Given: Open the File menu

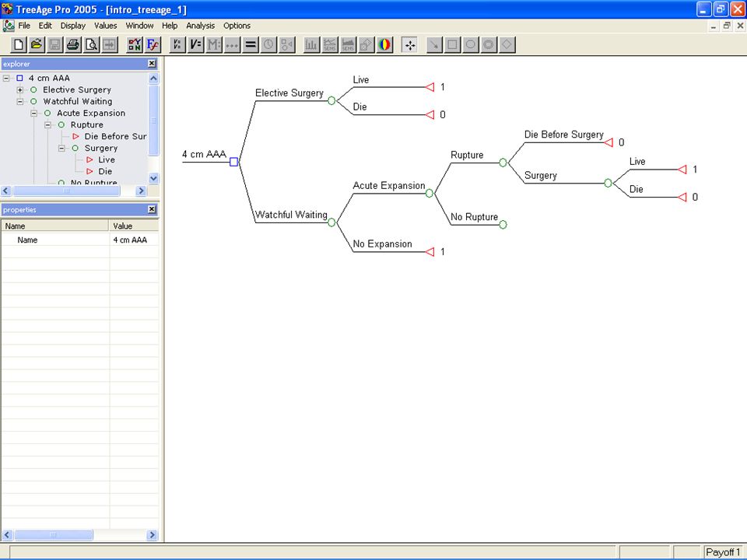Looking at the screenshot, I should coord(24,26).
